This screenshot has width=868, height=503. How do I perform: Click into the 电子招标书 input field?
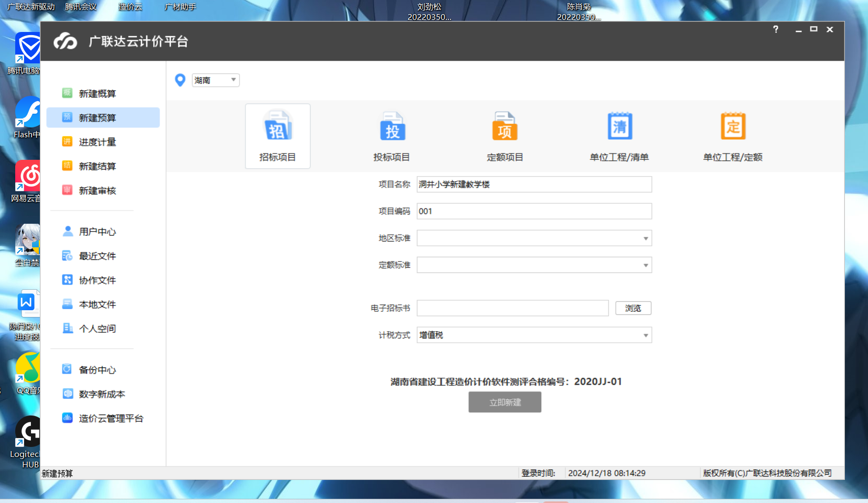[x=512, y=308]
